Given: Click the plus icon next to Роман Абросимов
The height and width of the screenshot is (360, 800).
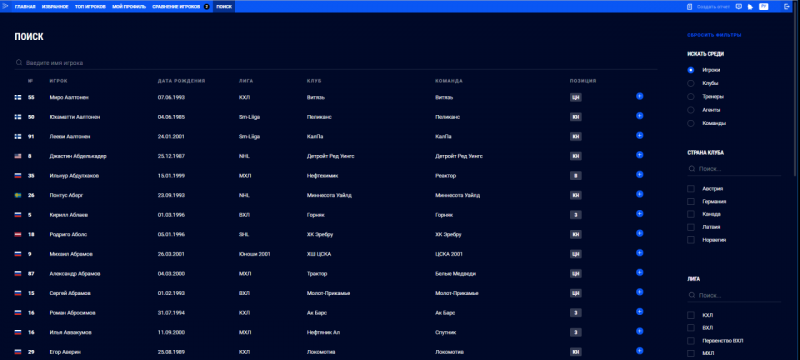Looking at the screenshot, I should pos(639,312).
